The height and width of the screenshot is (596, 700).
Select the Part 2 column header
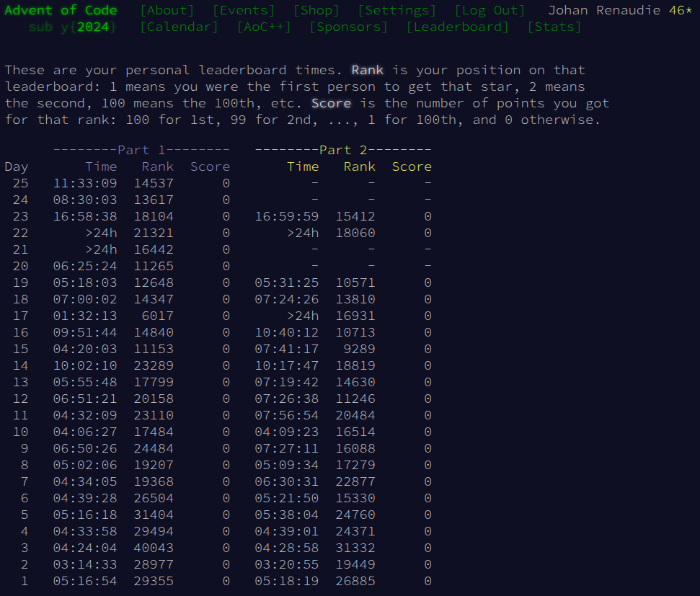click(x=343, y=150)
